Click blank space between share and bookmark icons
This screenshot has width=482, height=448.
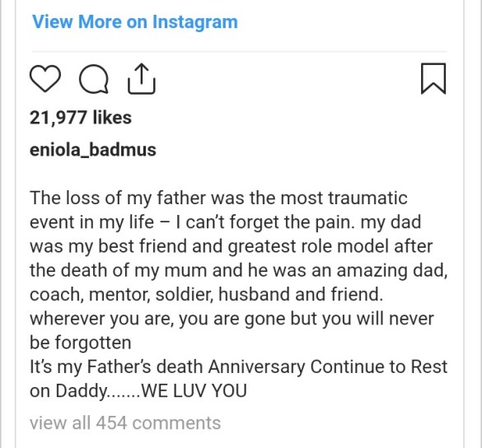click(x=288, y=79)
